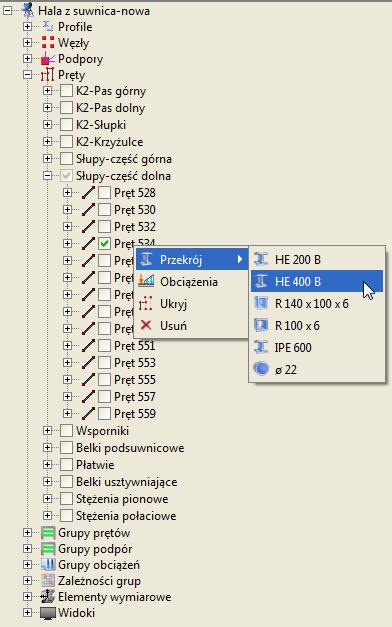
Task: Enable the Wsporniki checkbox
Action: [x=66, y=431]
